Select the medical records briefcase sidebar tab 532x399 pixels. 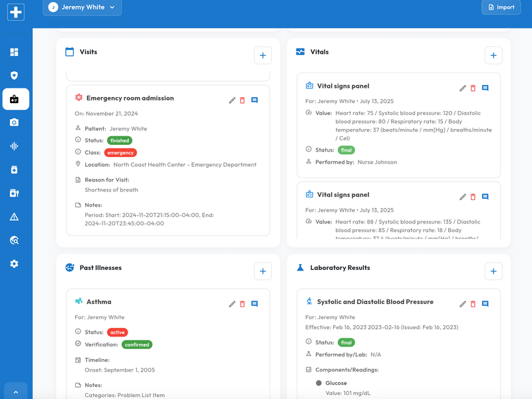click(x=15, y=99)
